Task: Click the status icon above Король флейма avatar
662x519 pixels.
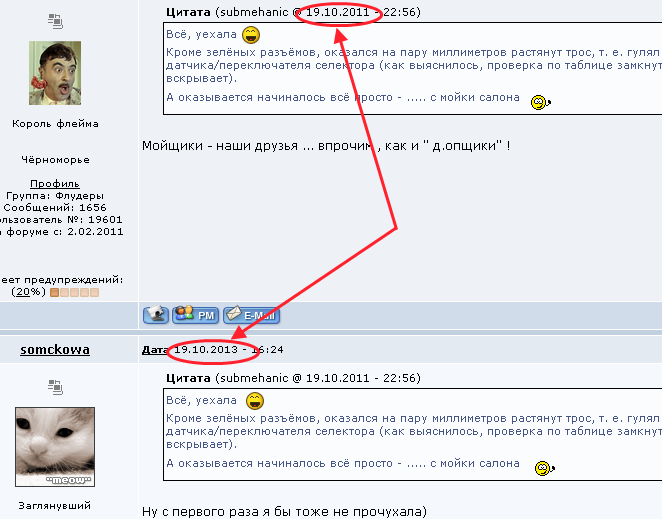Action: [x=55, y=21]
